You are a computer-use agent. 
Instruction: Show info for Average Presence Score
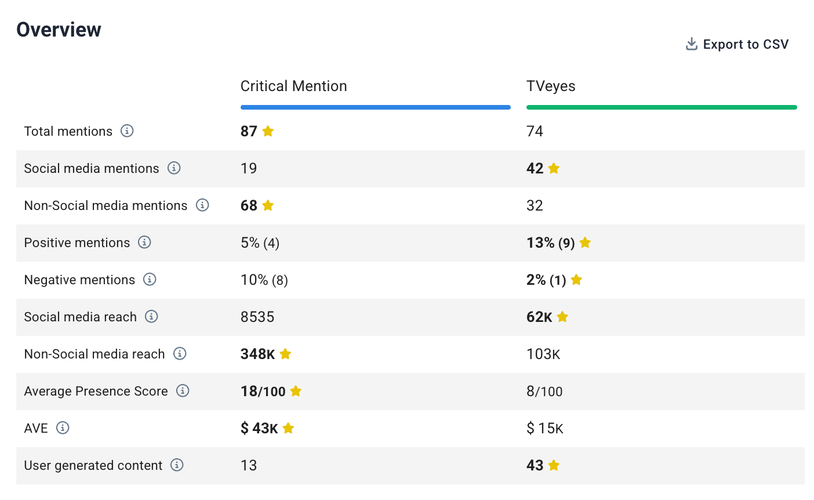[182, 390]
